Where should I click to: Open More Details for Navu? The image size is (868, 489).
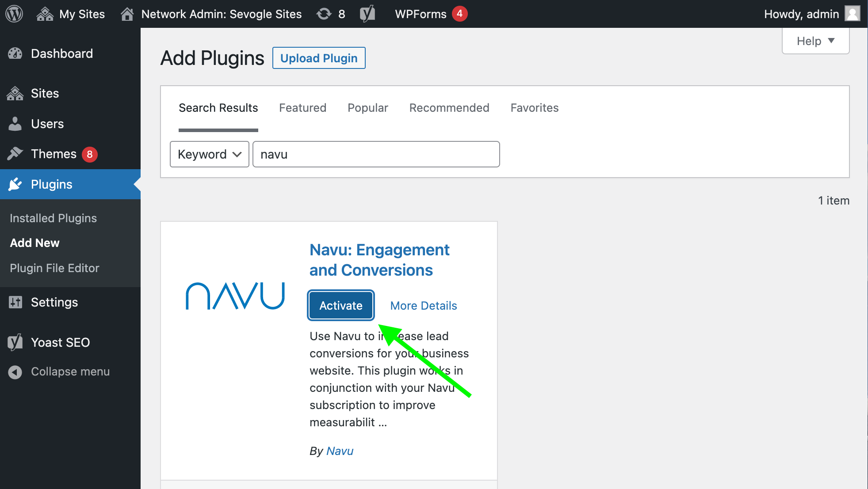tap(423, 306)
